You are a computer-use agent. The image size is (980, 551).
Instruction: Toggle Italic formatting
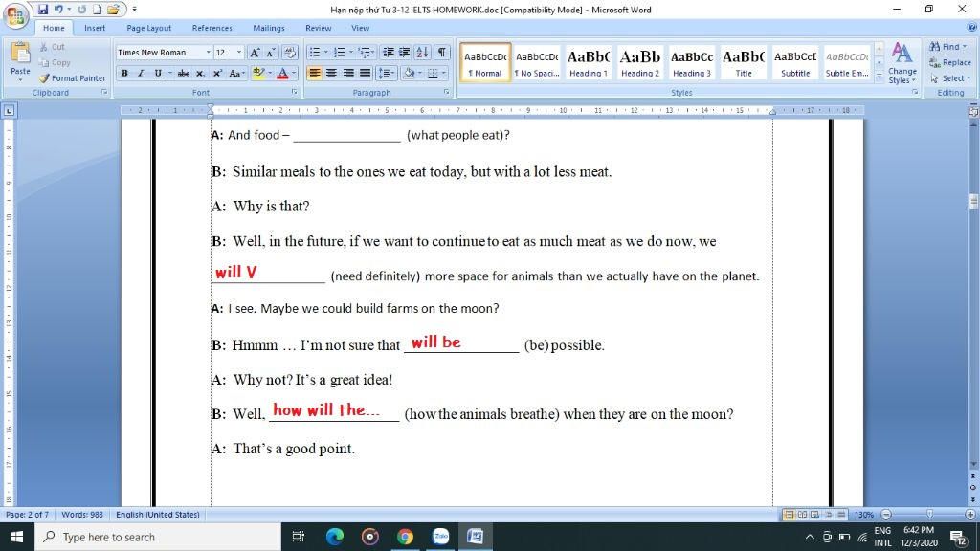(141, 73)
